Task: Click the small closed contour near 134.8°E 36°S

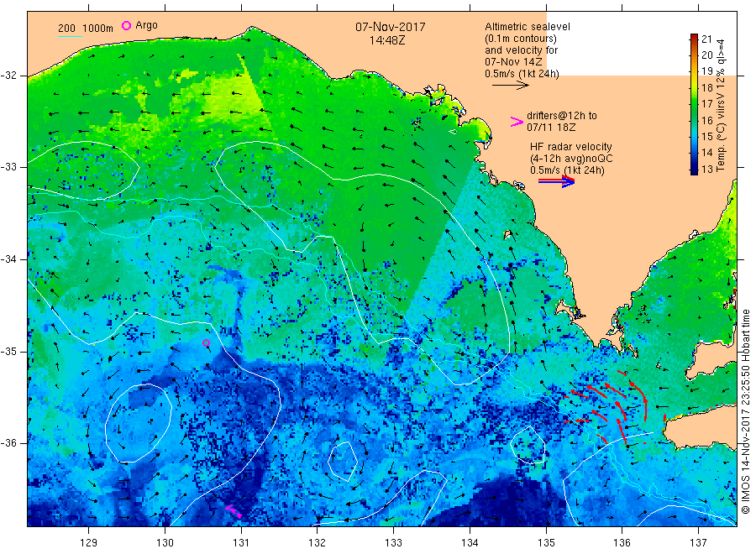Action: 528,445
